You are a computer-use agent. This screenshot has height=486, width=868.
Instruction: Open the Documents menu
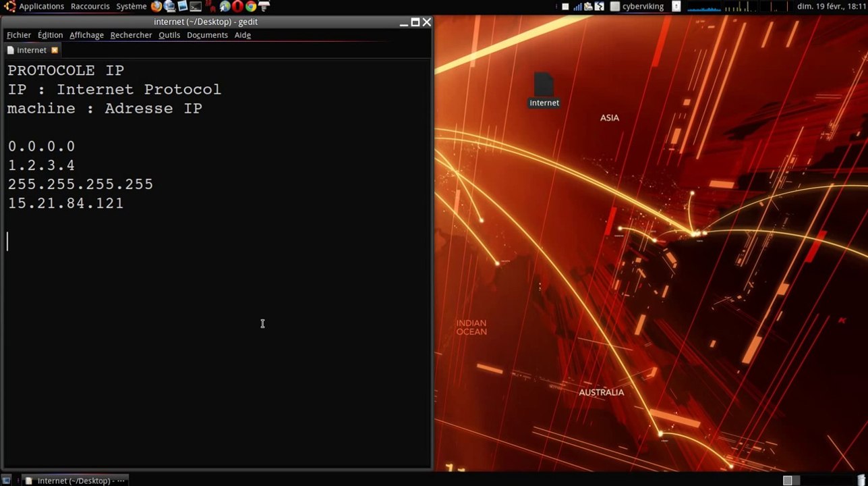(x=207, y=35)
